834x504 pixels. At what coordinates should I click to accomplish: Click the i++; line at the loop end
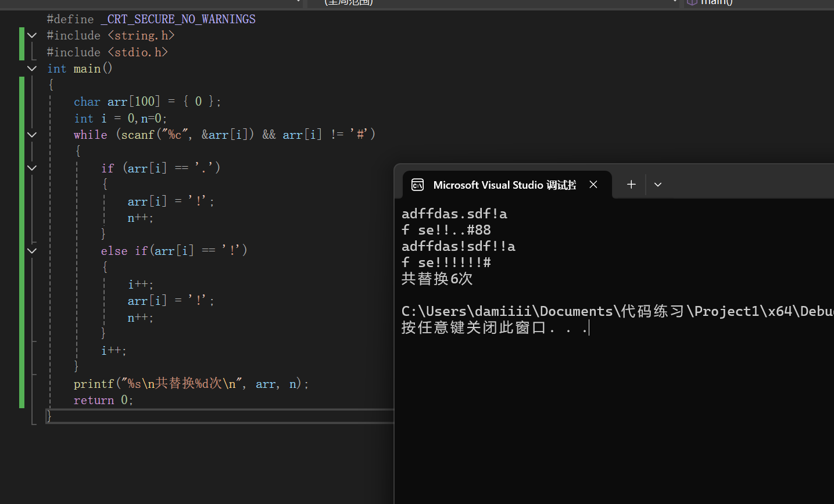click(x=114, y=351)
